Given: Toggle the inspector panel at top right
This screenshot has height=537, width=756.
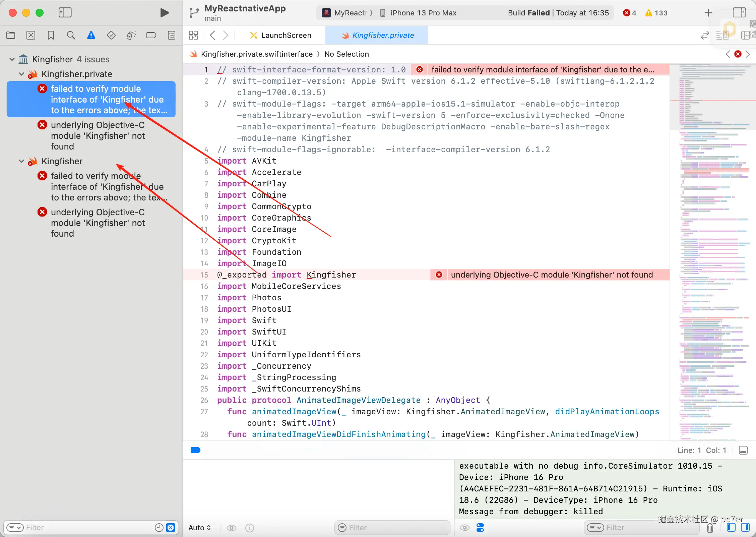Looking at the screenshot, I should (739, 13).
